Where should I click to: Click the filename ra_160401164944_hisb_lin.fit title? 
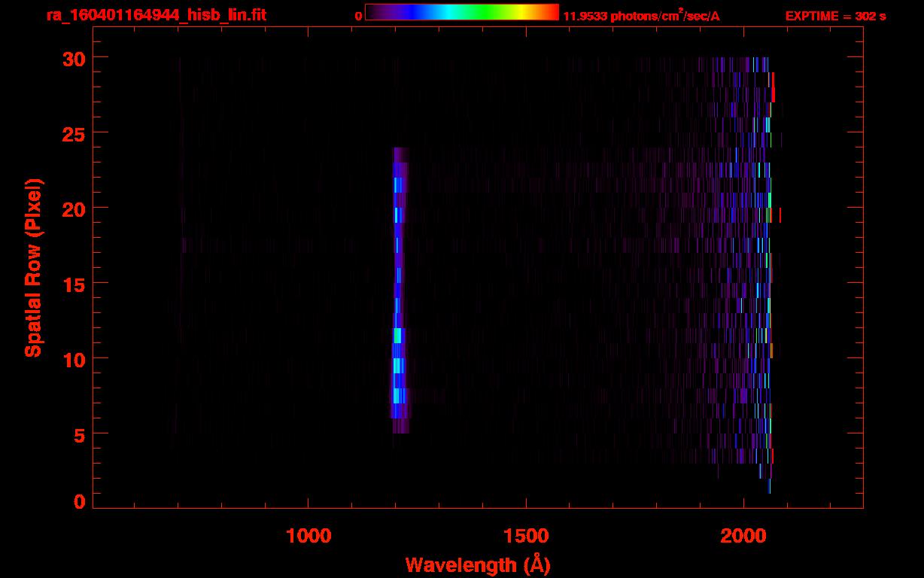[x=156, y=15]
